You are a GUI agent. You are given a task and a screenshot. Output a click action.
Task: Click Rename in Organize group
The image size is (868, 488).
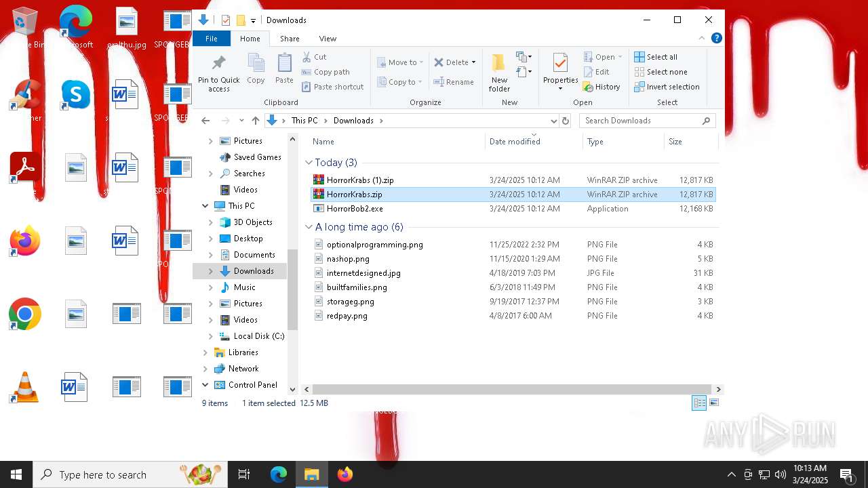(x=454, y=82)
